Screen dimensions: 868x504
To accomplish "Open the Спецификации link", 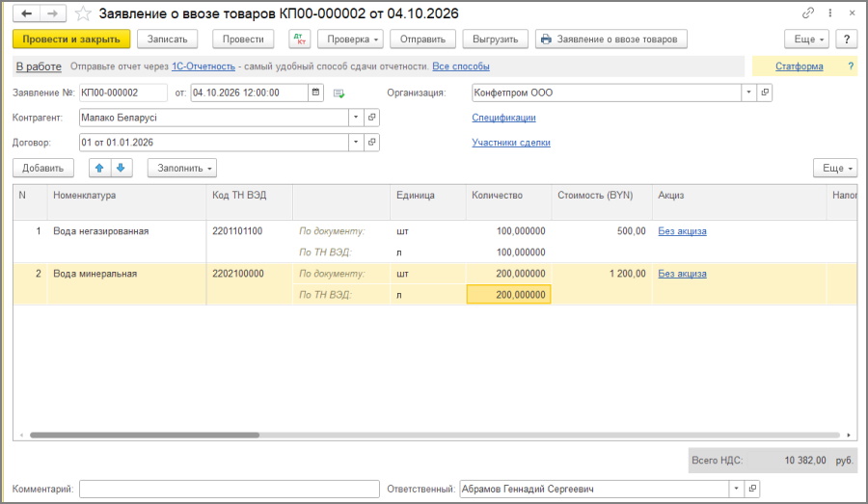I will pos(503,118).
